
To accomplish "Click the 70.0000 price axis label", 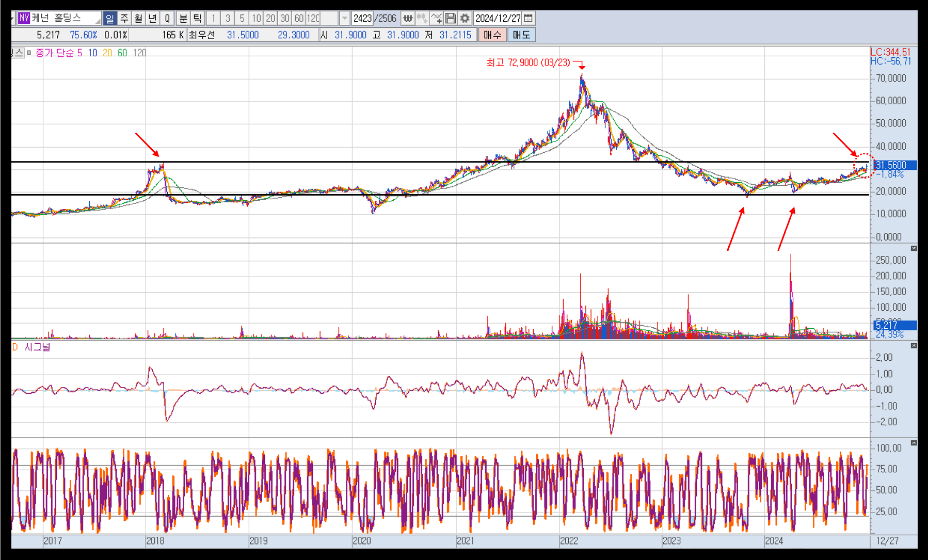I will [891, 78].
